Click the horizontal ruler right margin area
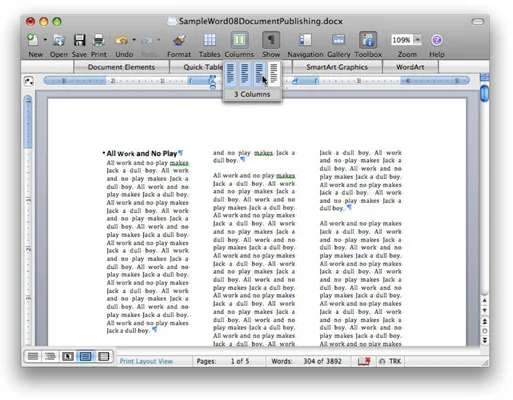Screen dimensions: 513x400 coord(435,81)
